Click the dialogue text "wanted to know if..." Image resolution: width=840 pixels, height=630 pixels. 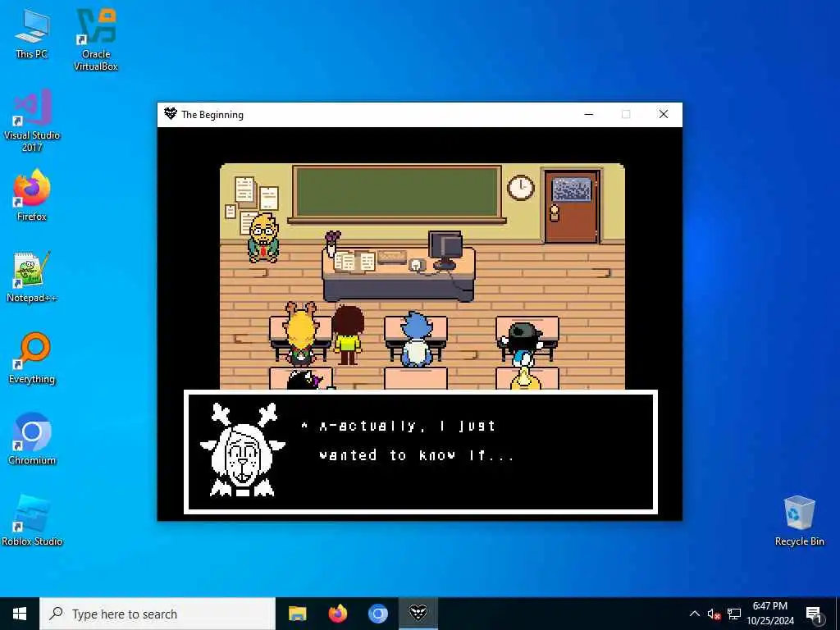(416, 455)
